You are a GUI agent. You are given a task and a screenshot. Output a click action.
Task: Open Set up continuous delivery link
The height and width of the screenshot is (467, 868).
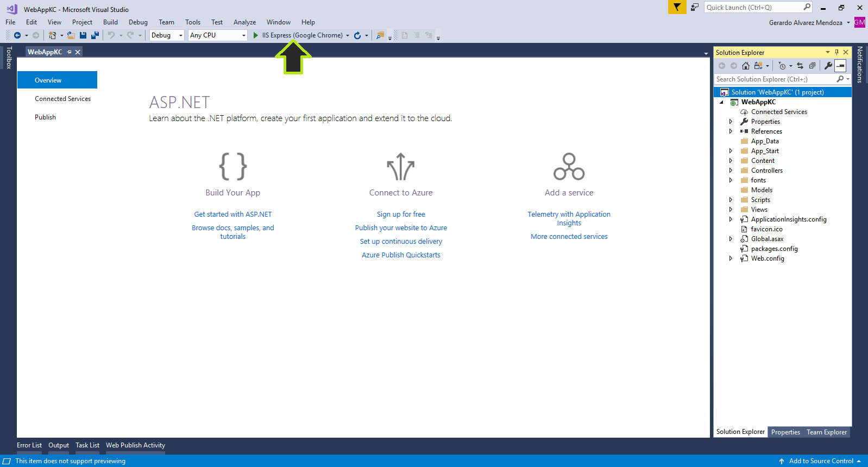[x=401, y=242]
